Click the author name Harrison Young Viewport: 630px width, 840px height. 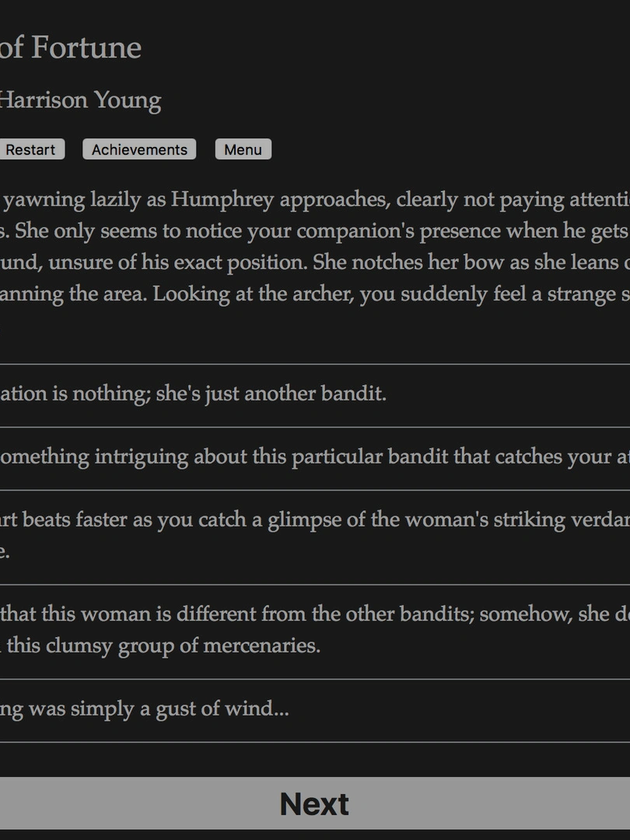click(x=80, y=100)
